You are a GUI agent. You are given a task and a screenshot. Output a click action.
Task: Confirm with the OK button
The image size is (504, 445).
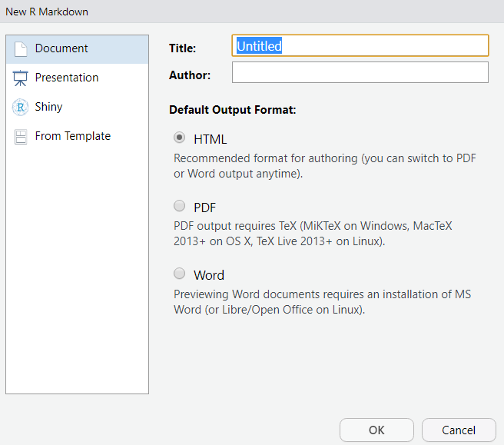click(x=376, y=430)
